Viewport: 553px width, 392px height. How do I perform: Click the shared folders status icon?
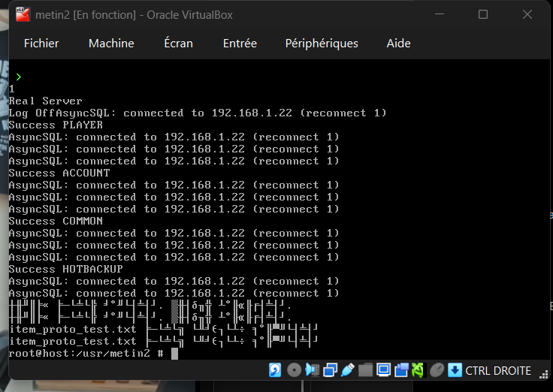365,370
